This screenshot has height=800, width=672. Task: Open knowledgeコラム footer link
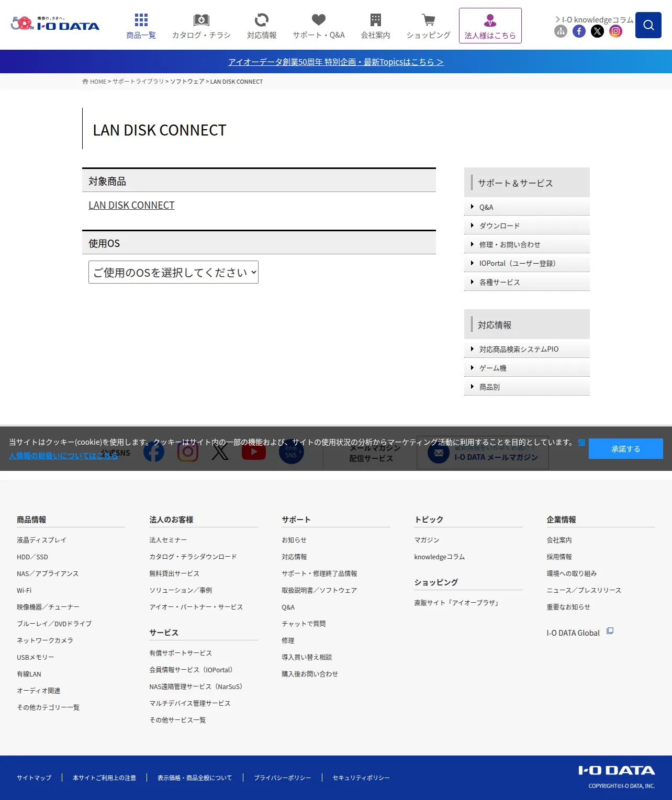[x=440, y=557]
